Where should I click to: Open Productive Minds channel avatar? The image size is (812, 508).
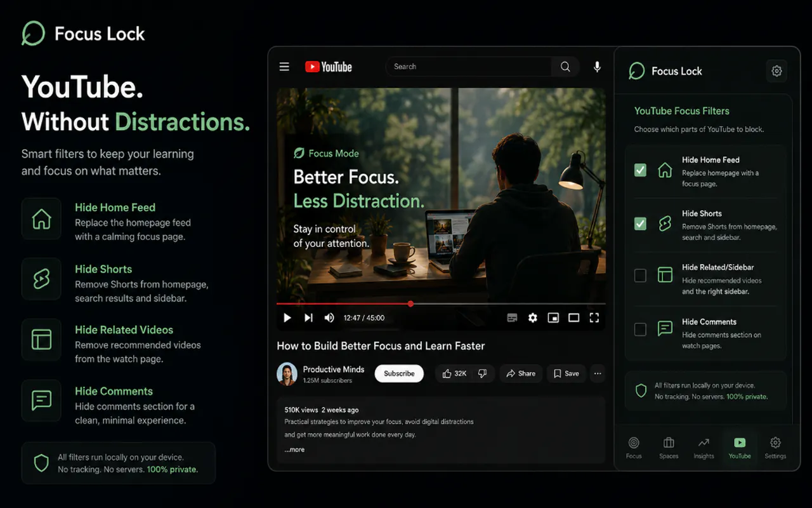287,374
